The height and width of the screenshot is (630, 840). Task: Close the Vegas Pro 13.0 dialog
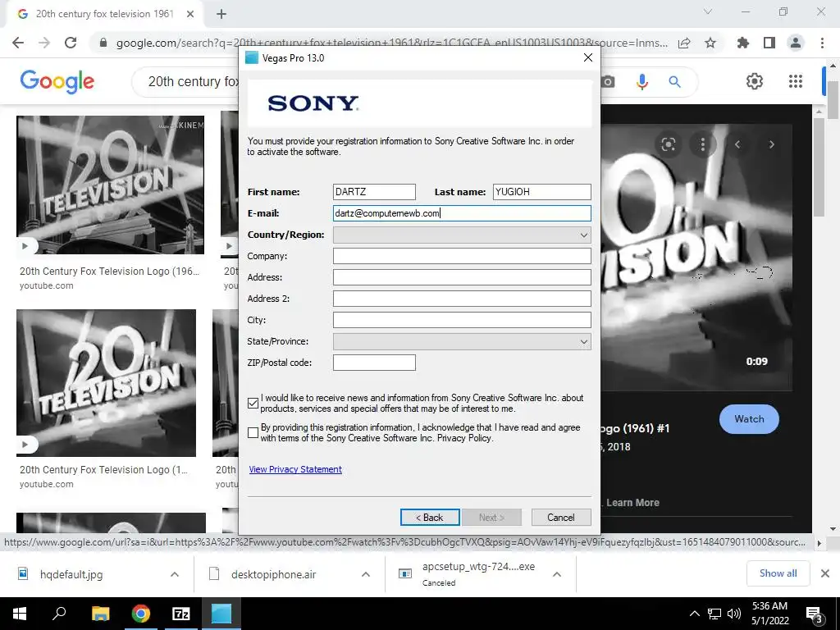[x=587, y=58]
